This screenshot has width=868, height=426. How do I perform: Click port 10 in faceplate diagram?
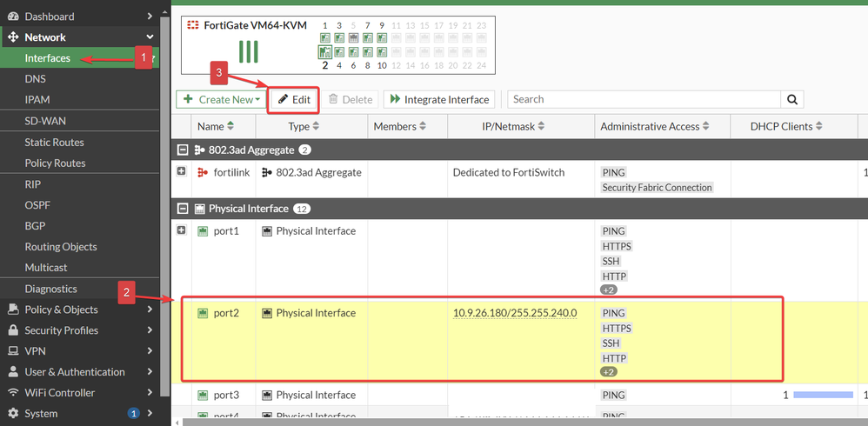[383, 52]
